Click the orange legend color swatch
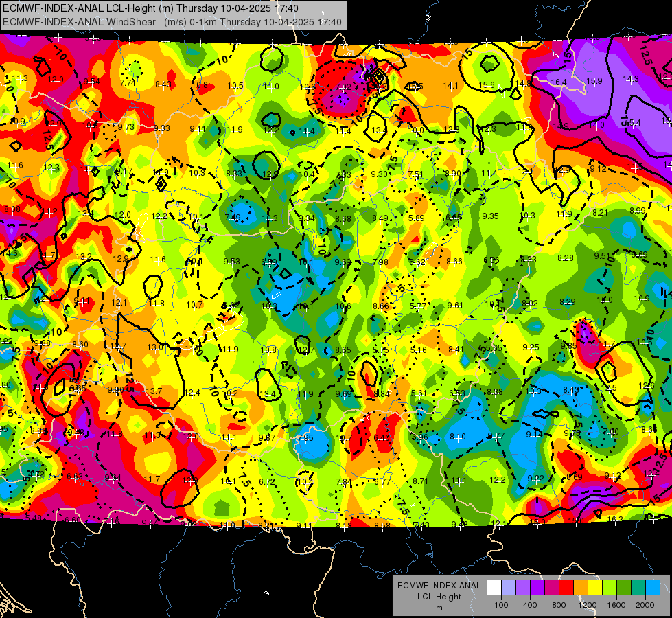 point(581,587)
